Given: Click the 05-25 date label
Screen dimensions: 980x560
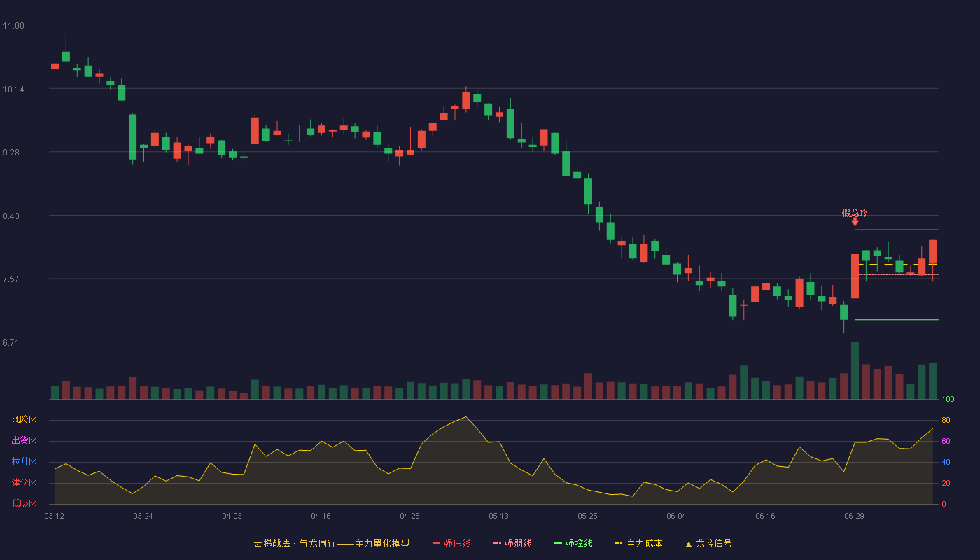Looking at the screenshot, I should 587,516.
